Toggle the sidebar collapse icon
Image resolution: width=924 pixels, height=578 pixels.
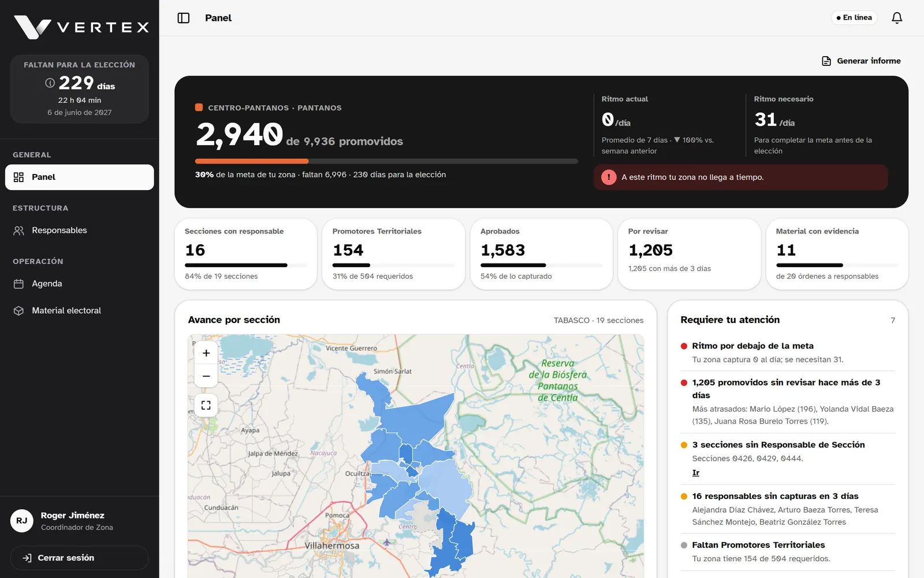[184, 18]
